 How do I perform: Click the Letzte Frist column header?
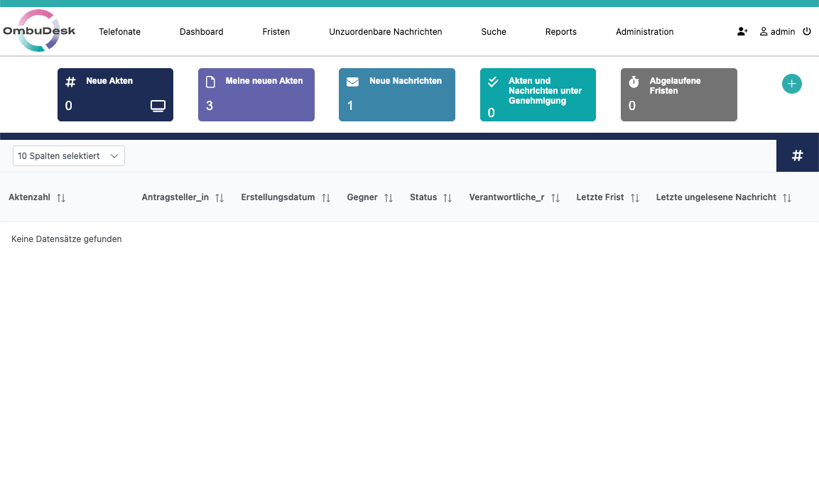(600, 197)
